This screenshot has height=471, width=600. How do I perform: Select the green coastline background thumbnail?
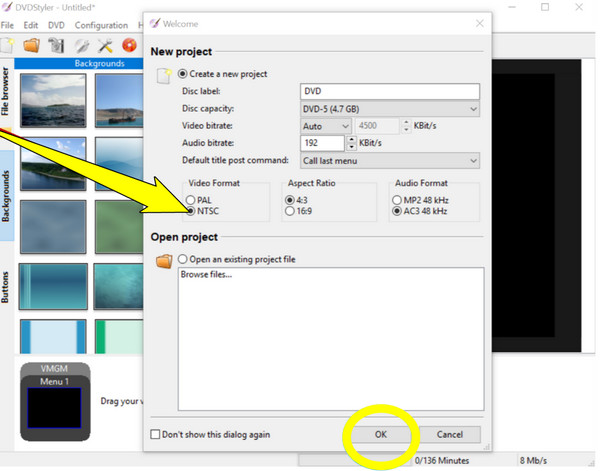[x=53, y=164]
